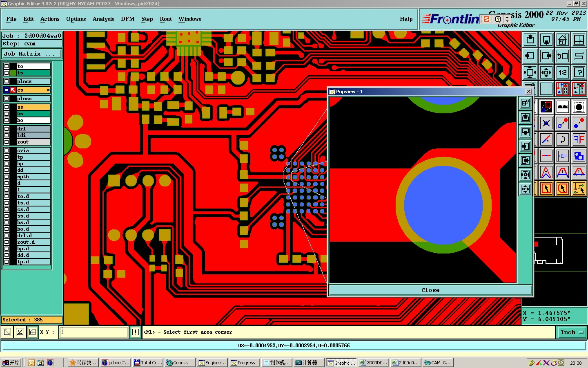
Task: Open the Analysis menu
Action: (x=103, y=19)
